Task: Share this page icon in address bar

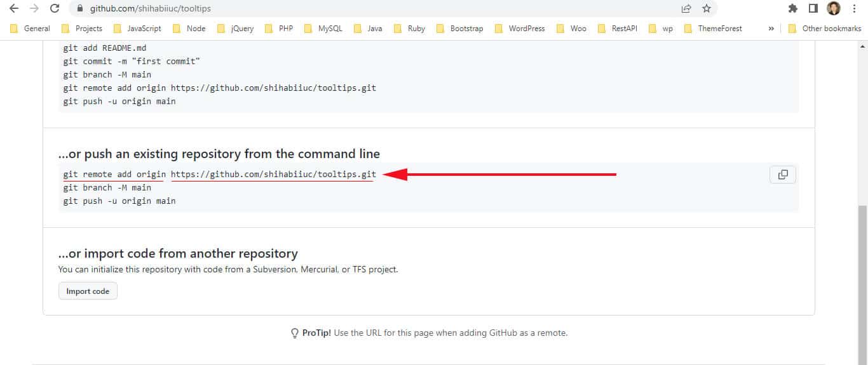Action: coord(686,9)
